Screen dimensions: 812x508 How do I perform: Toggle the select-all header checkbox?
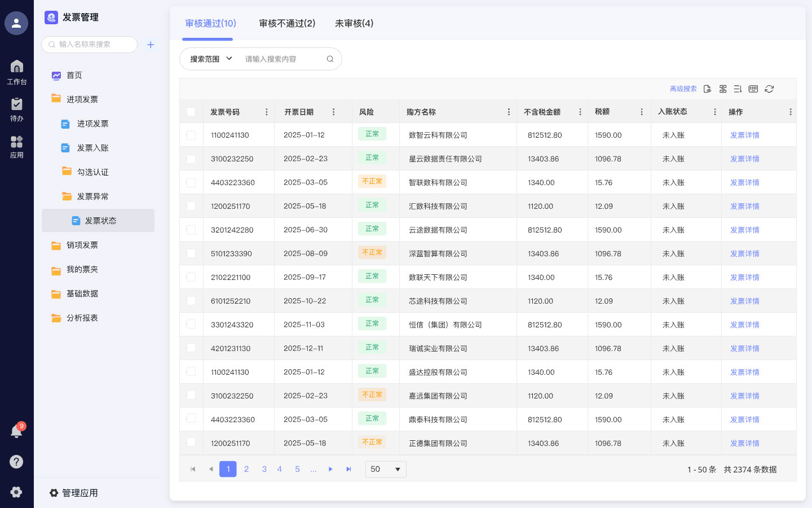[191, 112]
